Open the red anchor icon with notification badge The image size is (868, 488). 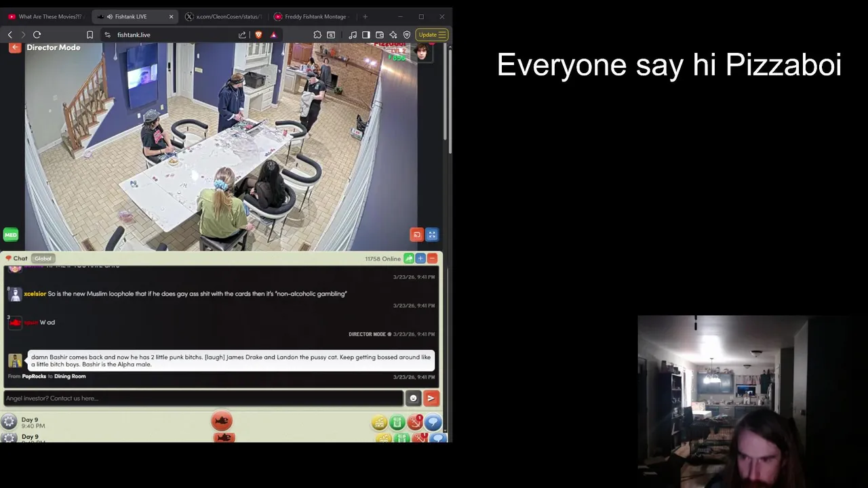(x=414, y=423)
